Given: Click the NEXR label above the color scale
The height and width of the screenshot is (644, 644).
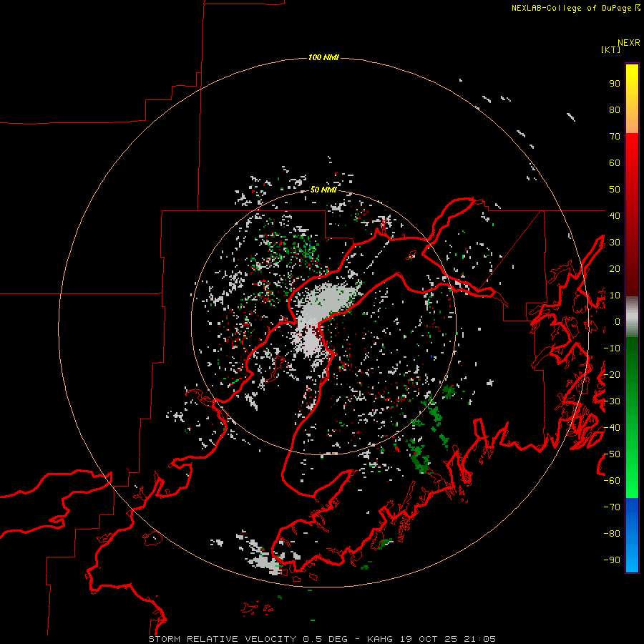Looking at the screenshot, I should coord(629,43).
